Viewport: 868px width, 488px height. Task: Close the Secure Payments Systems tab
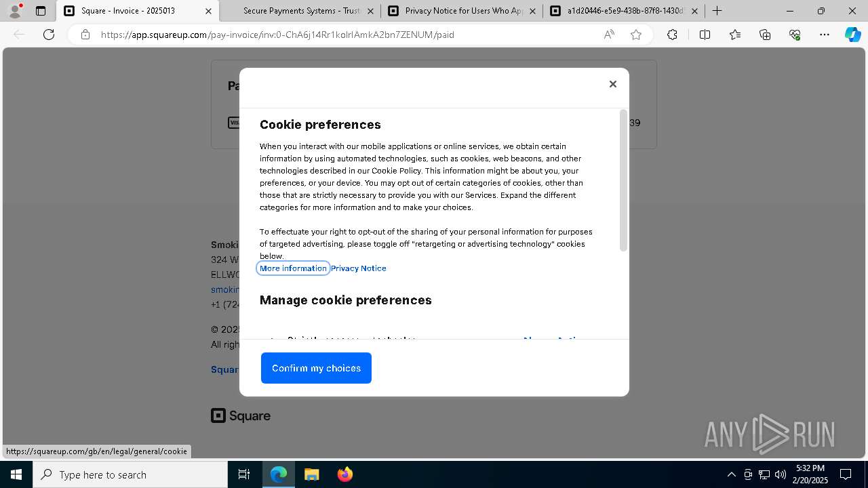(370, 11)
